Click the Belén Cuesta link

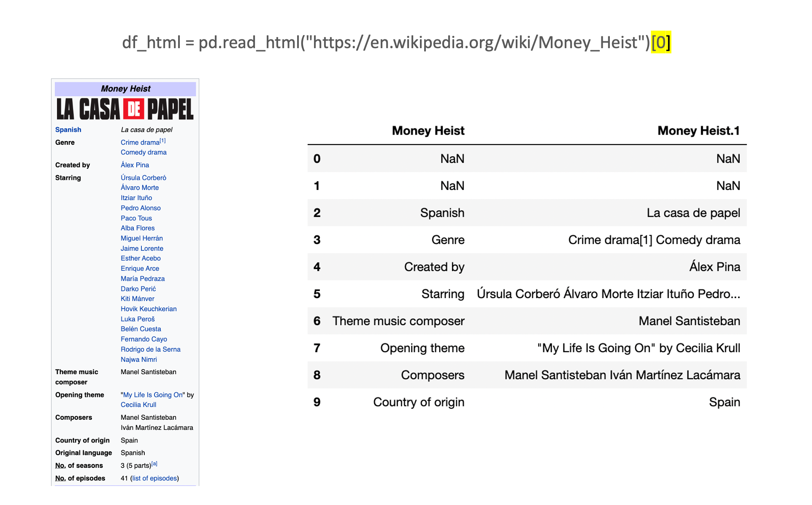[x=141, y=329]
